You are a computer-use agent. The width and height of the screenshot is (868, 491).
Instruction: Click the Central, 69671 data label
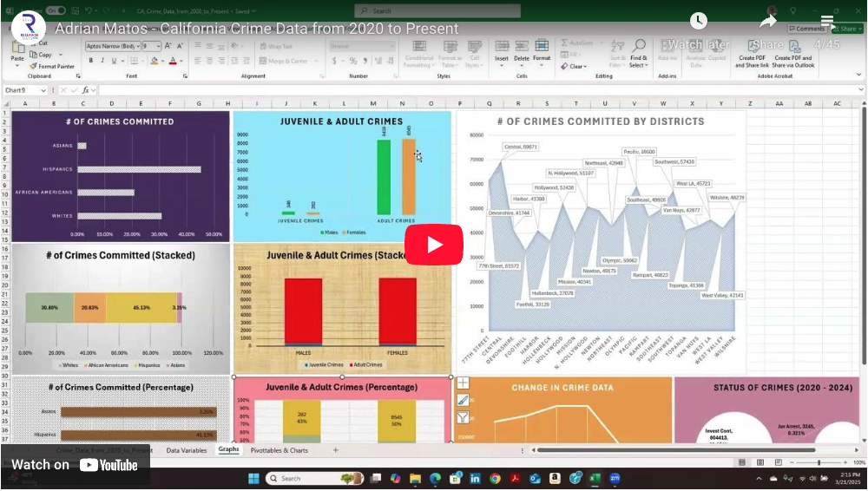[520, 147]
